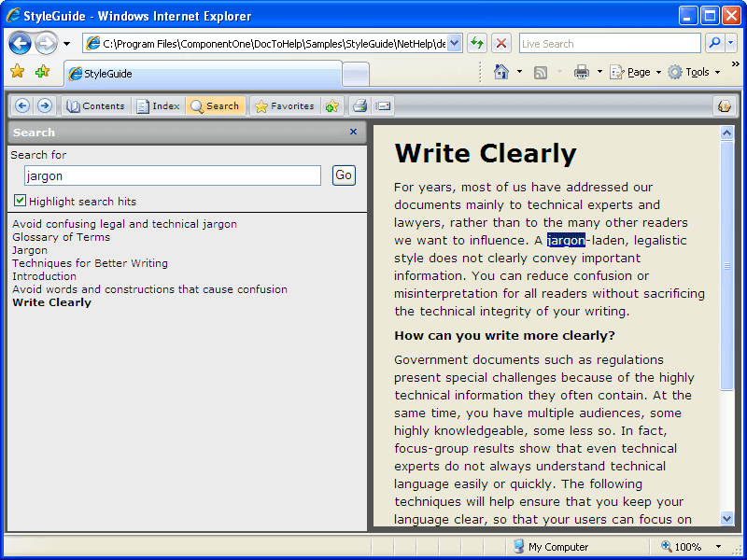Open the 'Glossary of Terms' result

[61, 237]
